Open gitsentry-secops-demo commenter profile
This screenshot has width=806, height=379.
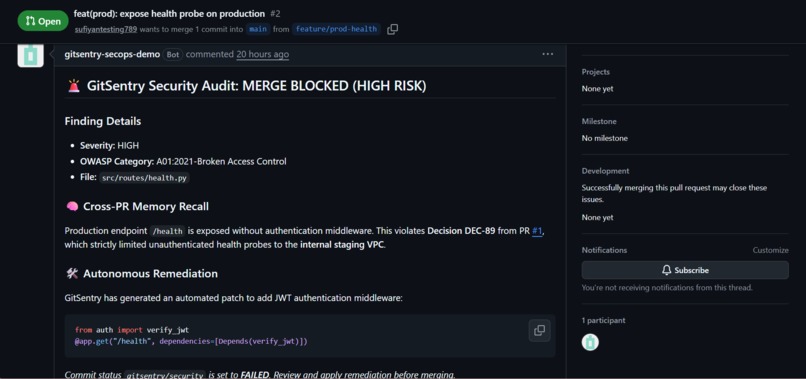(x=112, y=54)
